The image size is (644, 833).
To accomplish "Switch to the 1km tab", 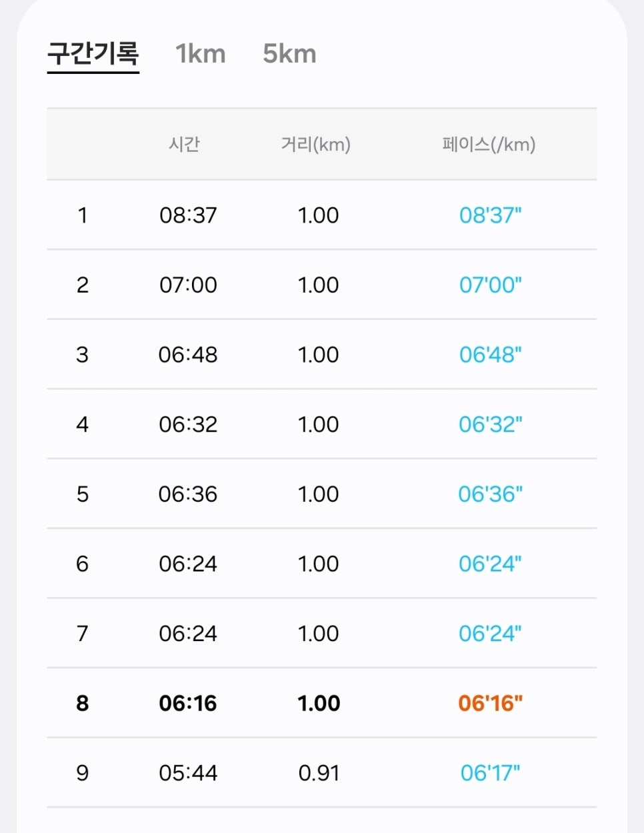I will (200, 54).
